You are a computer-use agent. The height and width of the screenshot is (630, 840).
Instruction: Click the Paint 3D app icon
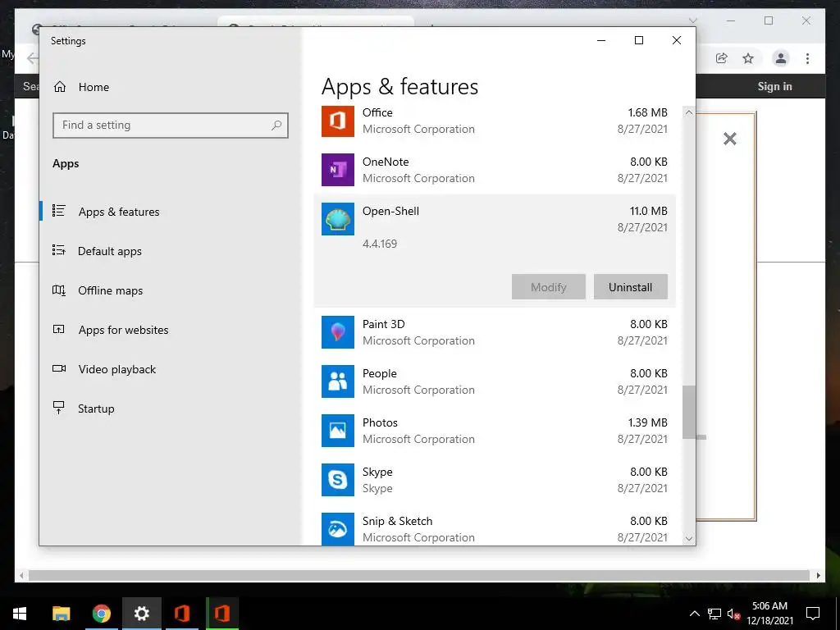coord(337,332)
